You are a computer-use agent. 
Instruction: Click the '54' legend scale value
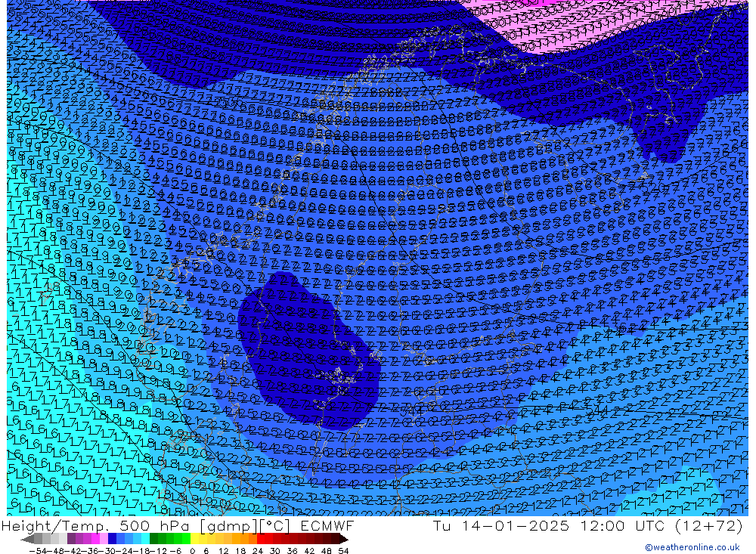[344, 550]
